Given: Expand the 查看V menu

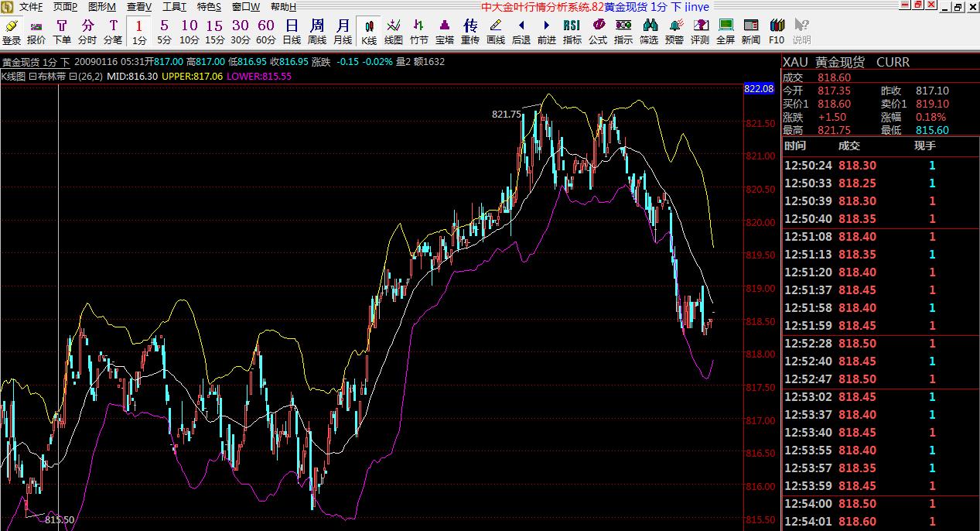Looking at the screenshot, I should click(139, 7).
